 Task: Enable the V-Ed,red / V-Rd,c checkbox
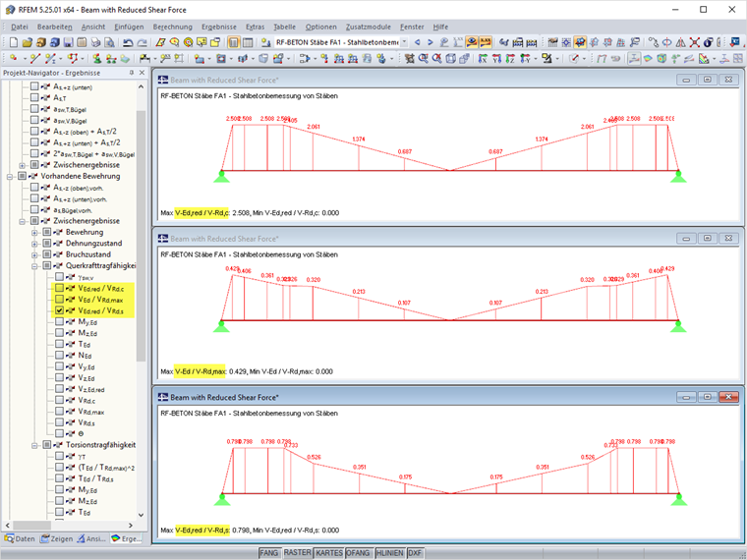60,288
